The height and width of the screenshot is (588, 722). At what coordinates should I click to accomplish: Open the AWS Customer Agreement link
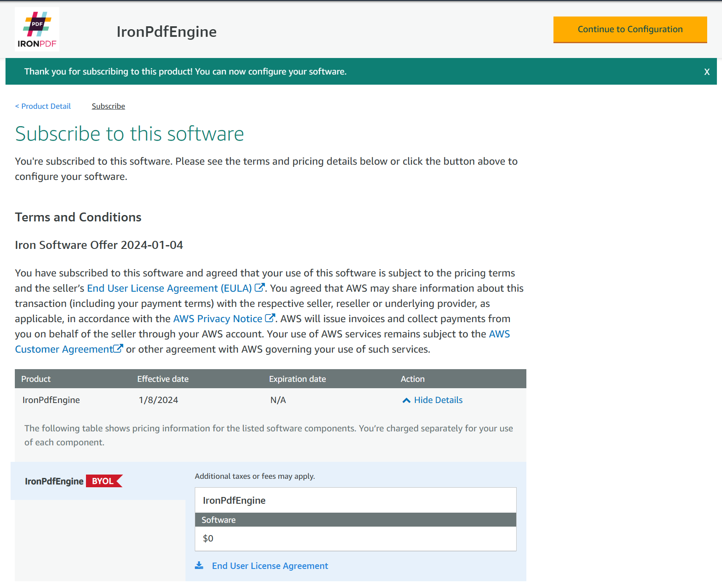pos(64,349)
